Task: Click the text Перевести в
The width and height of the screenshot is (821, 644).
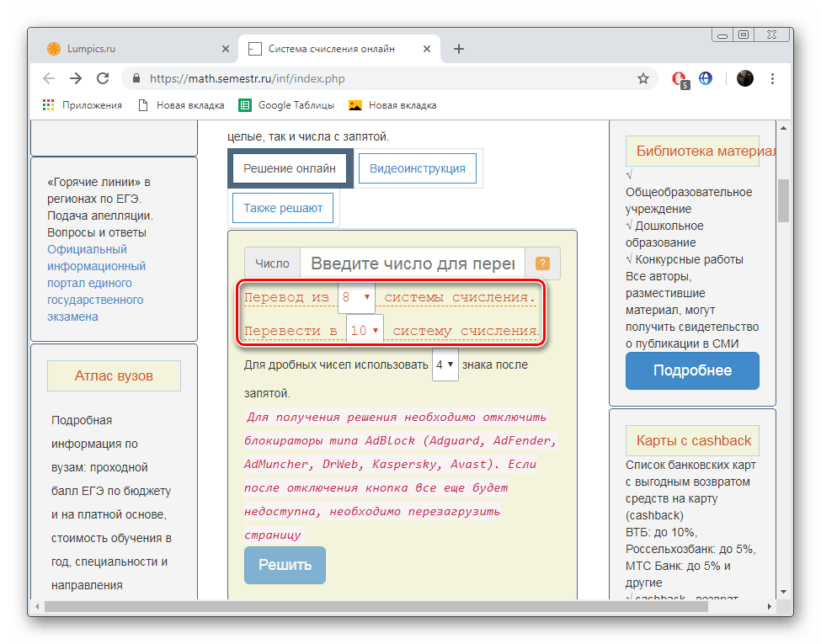Action: pyautogui.click(x=291, y=331)
